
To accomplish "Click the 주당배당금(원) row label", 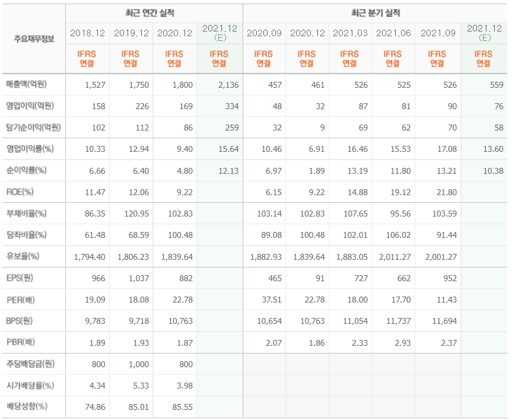I will 30,364.
